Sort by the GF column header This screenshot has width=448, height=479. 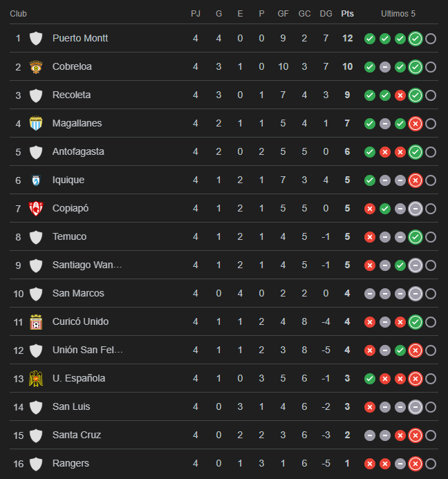point(283,14)
